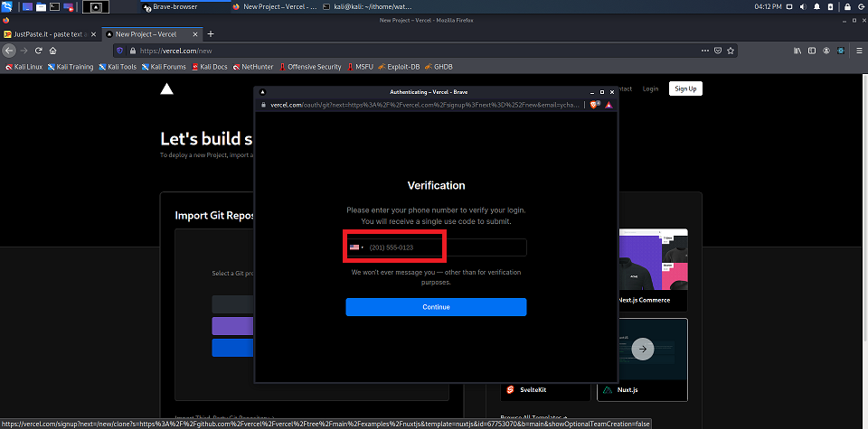868x429 pixels.
Task: Click the 04:12 PM panel clock
Action: tap(769, 6)
